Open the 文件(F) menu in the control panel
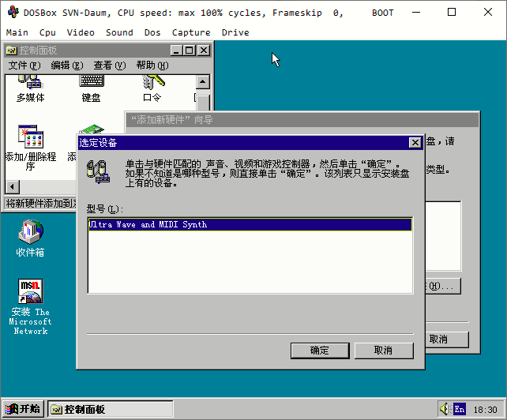 tap(24, 66)
